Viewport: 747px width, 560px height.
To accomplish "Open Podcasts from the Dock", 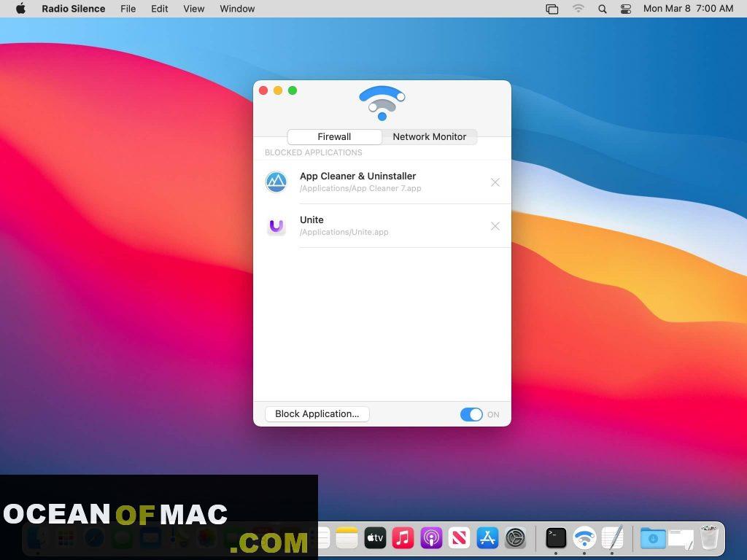I will click(x=431, y=538).
